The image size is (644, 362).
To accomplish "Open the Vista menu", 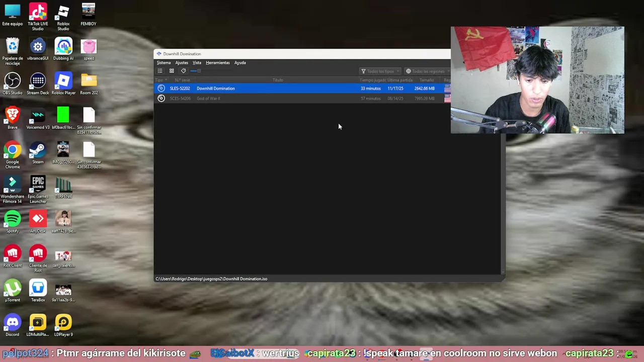I will (197, 63).
